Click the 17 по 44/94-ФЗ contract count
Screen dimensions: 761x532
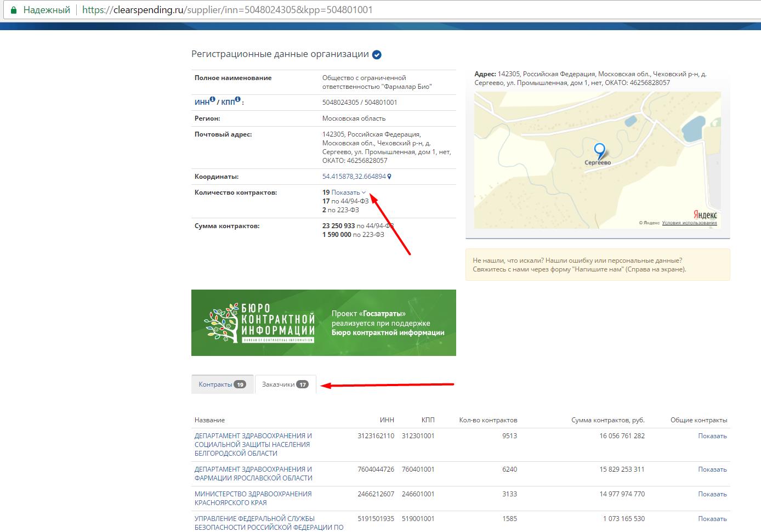[x=345, y=201]
